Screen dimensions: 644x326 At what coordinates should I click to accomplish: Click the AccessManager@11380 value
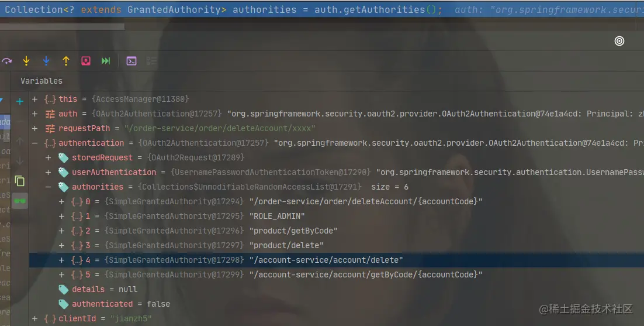(140, 99)
